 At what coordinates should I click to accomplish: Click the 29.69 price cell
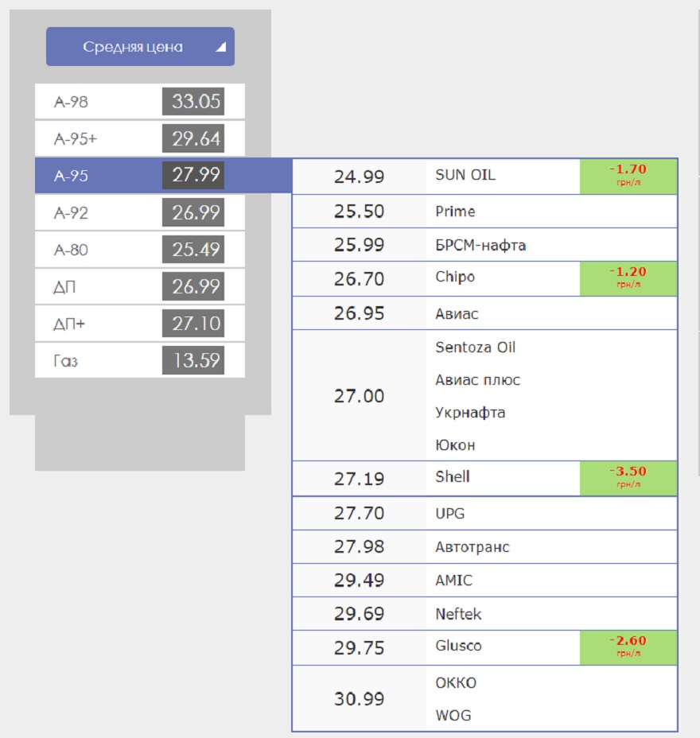coord(360,613)
